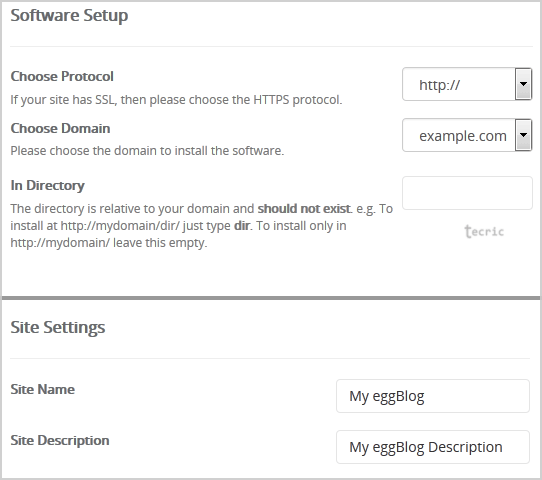The image size is (542, 480).
Task: Click the Software Setup heading
Action: pos(69,16)
